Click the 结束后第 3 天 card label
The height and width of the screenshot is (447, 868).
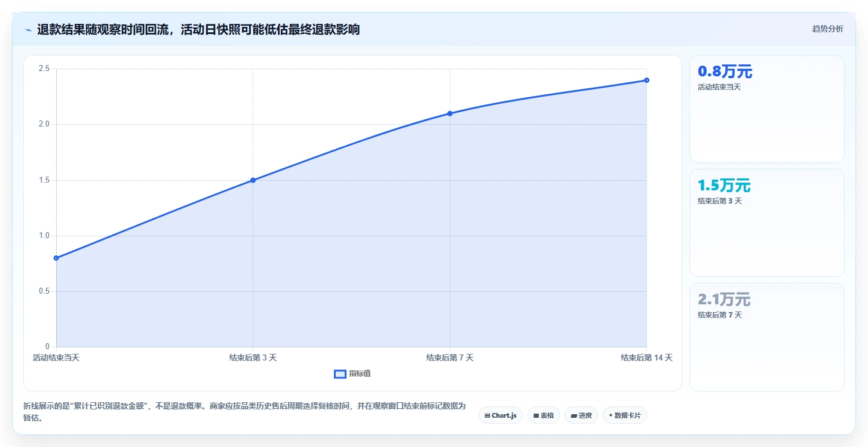(720, 201)
